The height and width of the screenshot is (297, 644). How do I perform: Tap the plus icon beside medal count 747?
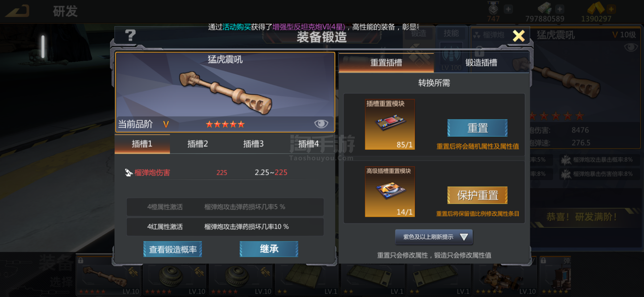(508, 9)
